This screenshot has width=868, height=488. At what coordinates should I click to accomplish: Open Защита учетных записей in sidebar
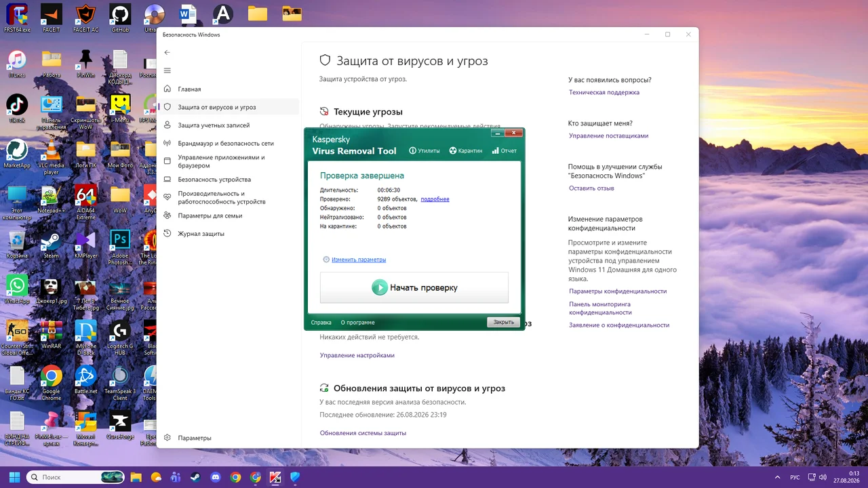click(229, 125)
